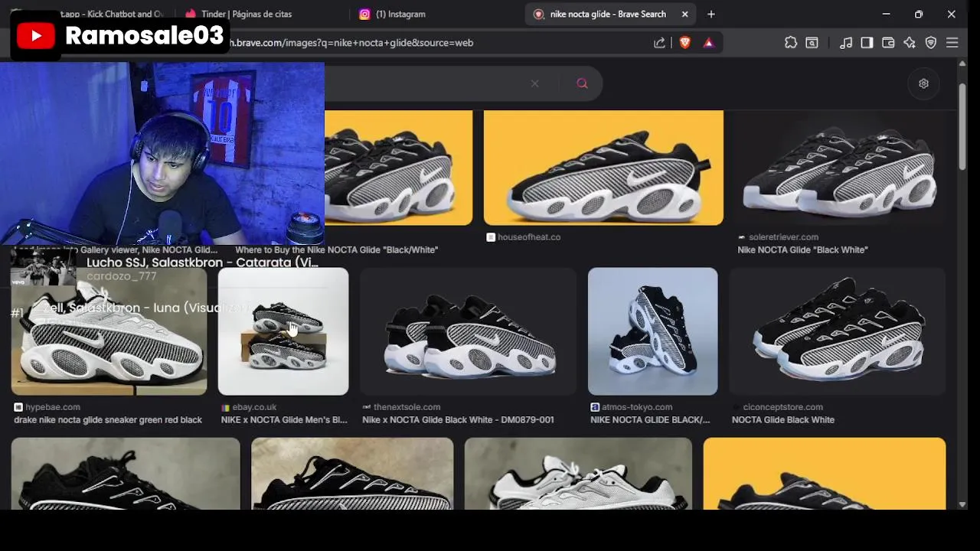Image resolution: width=980 pixels, height=551 pixels.
Task: Click 'NIKE NOCTA GLIDE BLACK/...' caption
Action: pos(650,420)
